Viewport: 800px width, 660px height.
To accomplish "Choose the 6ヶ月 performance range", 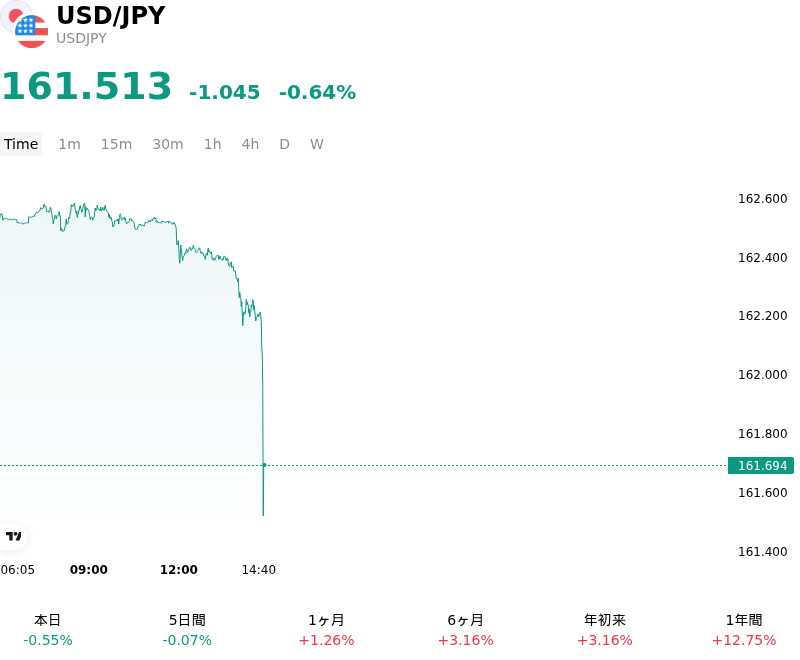I will pyautogui.click(x=465, y=630).
